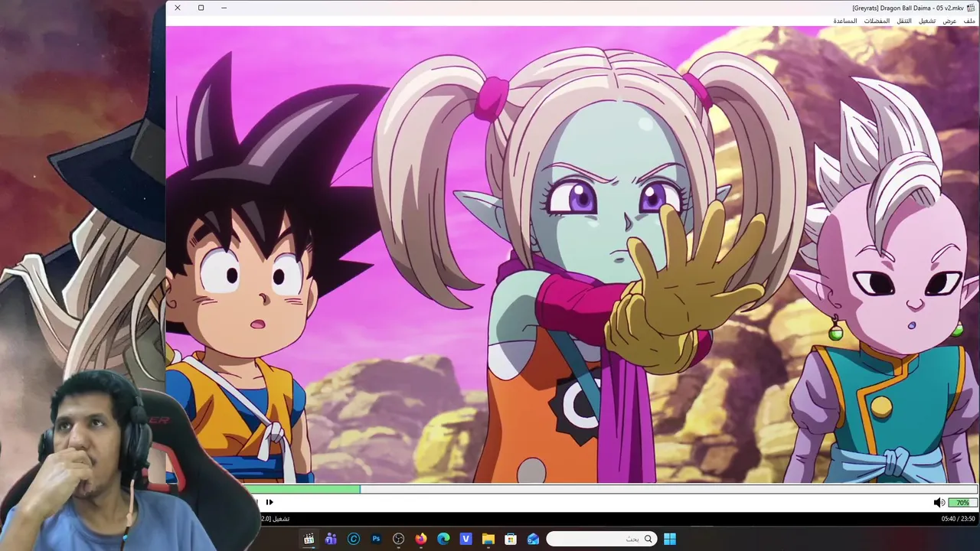
Task: Open Firefox from the taskbar
Action: pos(420,539)
